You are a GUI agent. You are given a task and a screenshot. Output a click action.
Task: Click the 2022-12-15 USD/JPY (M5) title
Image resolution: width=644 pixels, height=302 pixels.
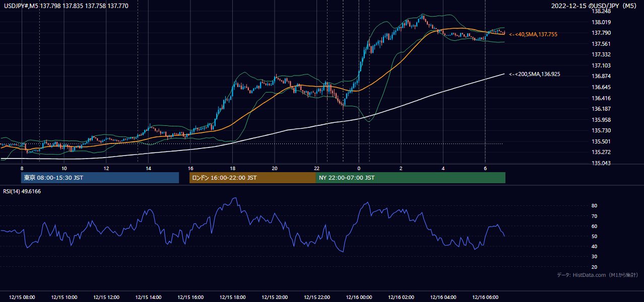click(595, 6)
